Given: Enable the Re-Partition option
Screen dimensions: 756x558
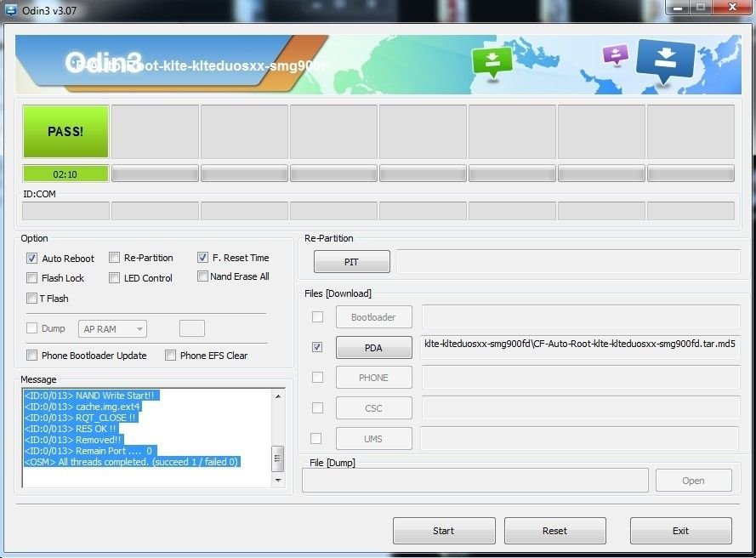Looking at the screenshot, I should (114, 258).
